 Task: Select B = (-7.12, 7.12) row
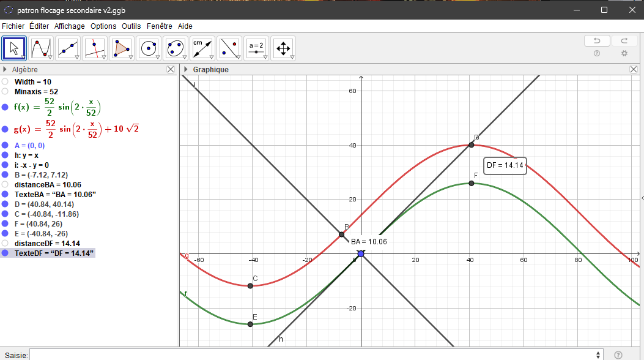[x=41, y=175]
